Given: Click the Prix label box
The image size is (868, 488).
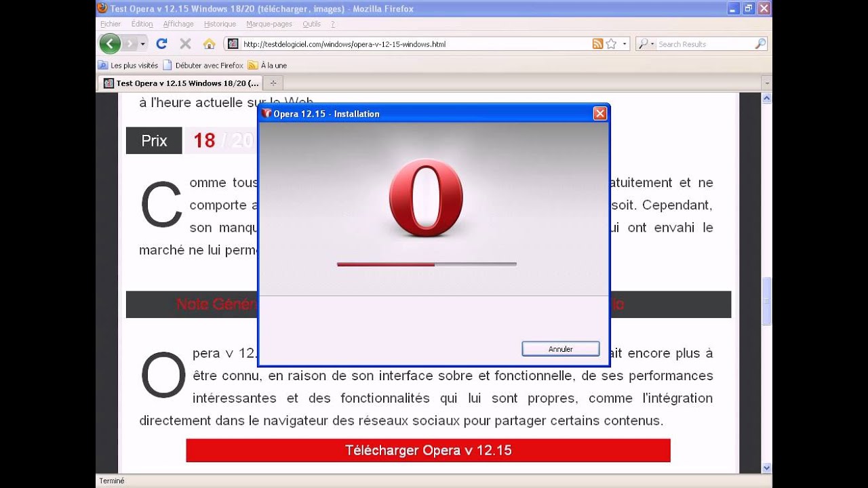Looking at the screenshot, I should coord(154,140).
